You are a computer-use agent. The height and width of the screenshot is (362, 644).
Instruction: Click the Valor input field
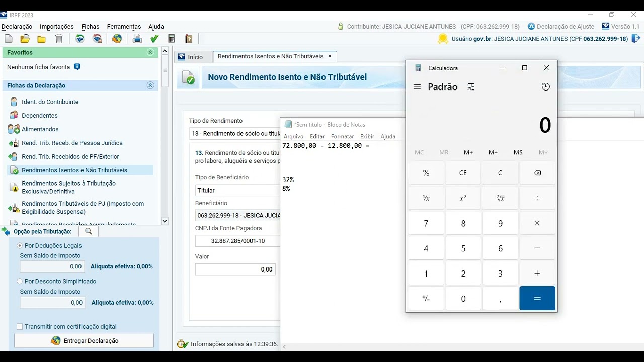point(235,269)
